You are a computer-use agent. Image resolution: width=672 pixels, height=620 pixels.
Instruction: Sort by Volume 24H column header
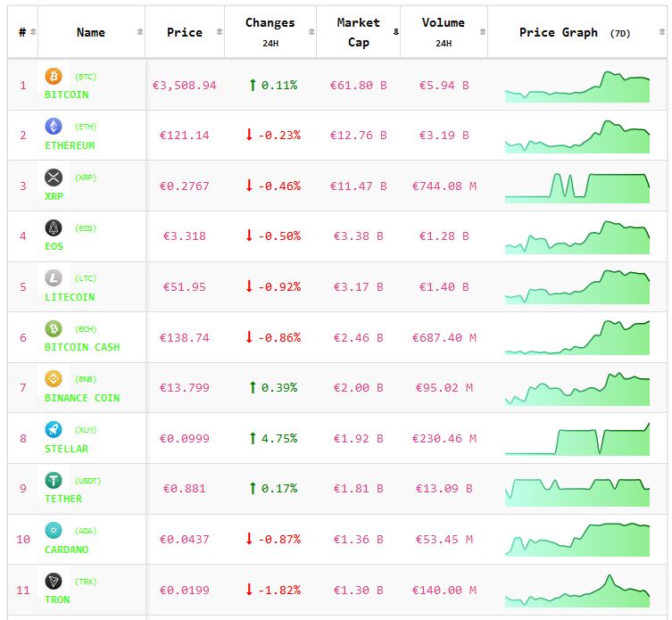click(x=443, y=32)
